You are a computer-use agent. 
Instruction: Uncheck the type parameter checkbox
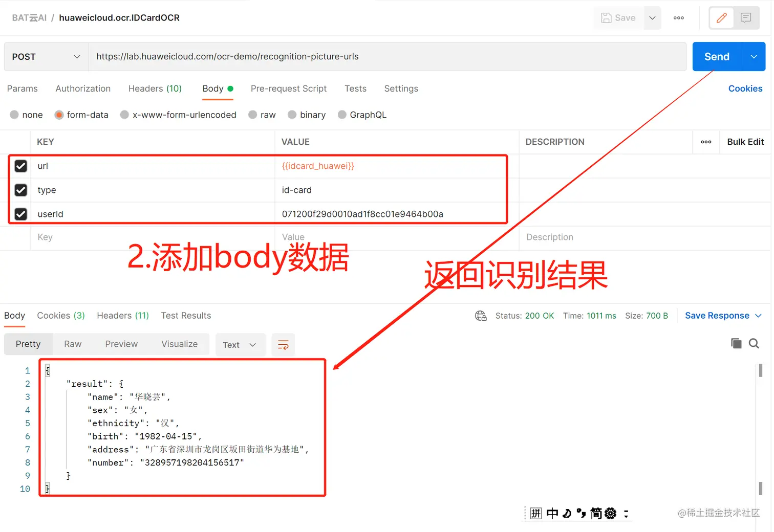[20, 190]
